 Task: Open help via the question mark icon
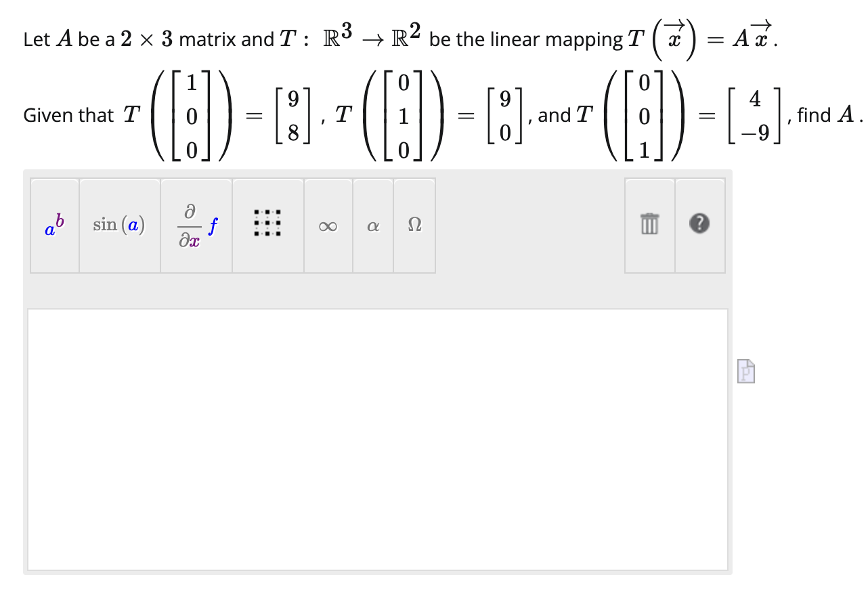tap(700, 225)
